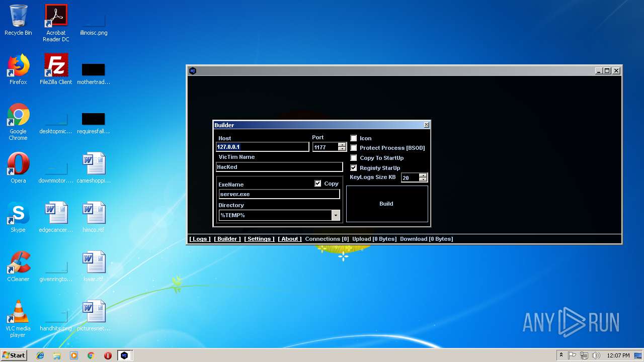Screen dimensions: 644x362
Task: Open the [ About ] tab
Action: click(x=290, y=239)
